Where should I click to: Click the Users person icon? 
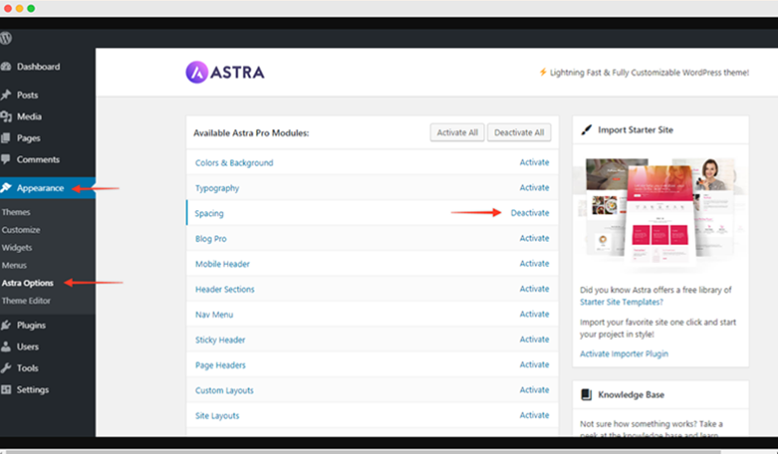6,346
